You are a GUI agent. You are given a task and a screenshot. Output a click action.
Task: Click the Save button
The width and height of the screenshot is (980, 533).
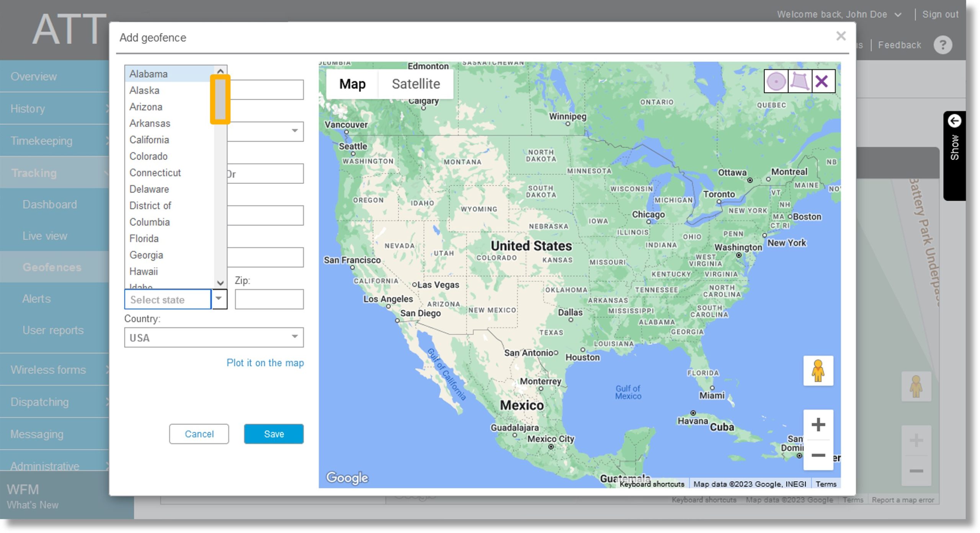pos(274,433)
